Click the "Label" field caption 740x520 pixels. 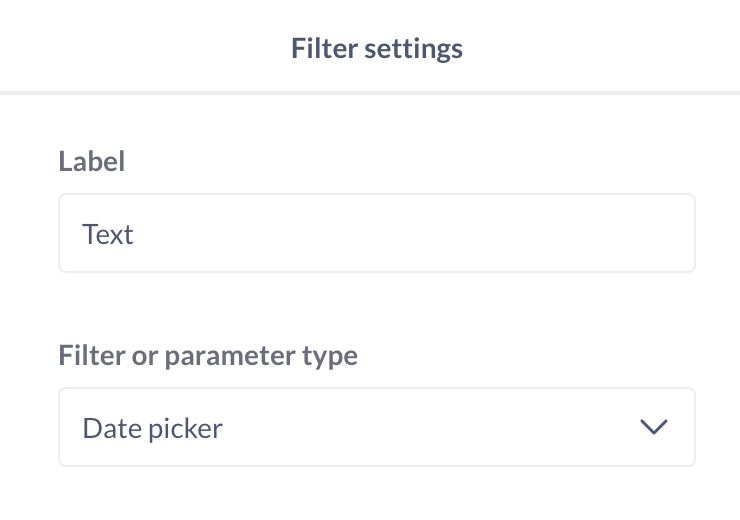[x=92, y=161]
